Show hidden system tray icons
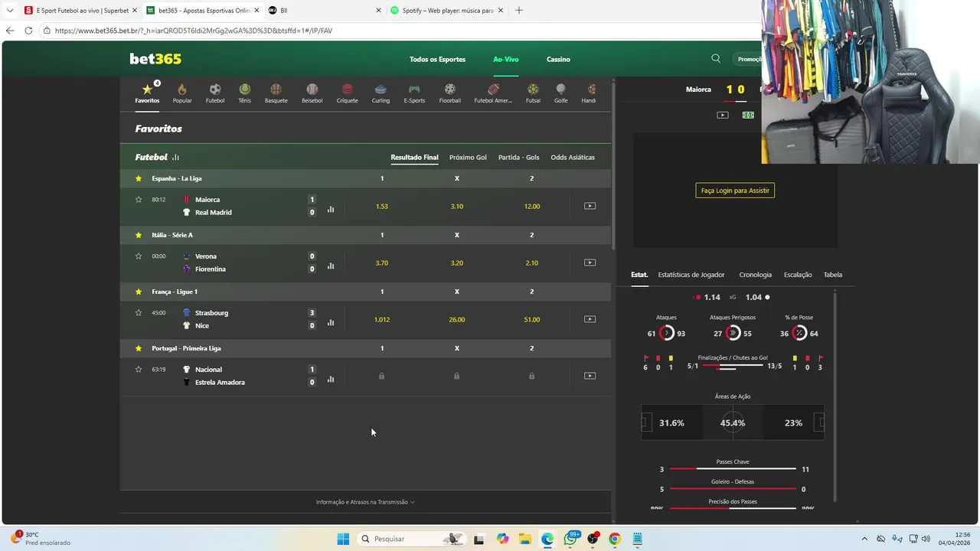This screenshot has height=551, width=980. [x=864, y=539]
